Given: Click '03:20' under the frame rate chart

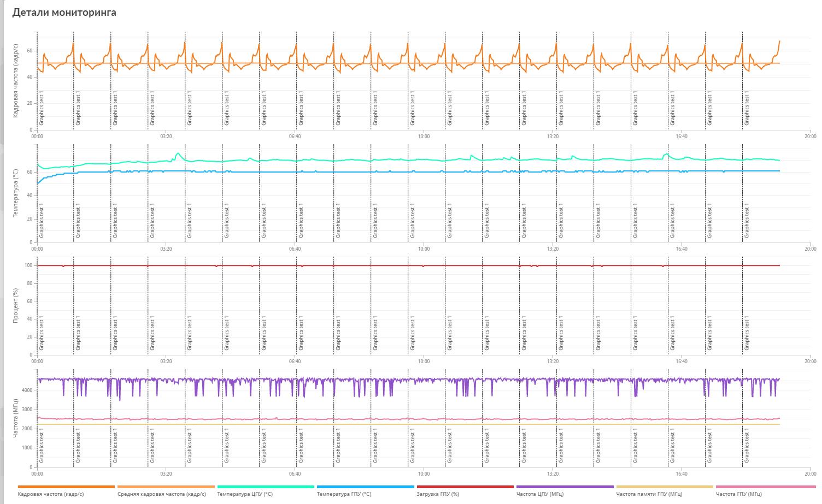Looking at the screenshot, I should point(166,137).
